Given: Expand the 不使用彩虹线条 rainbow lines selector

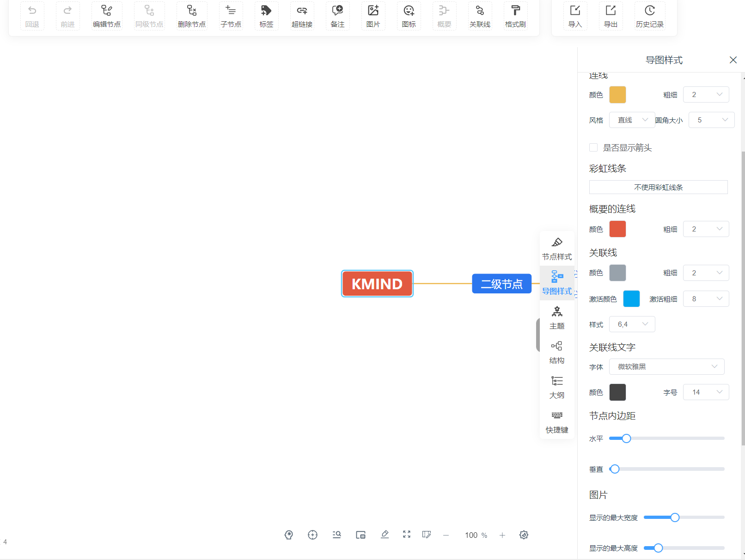Looking at the screenshot, I should 659,187.
